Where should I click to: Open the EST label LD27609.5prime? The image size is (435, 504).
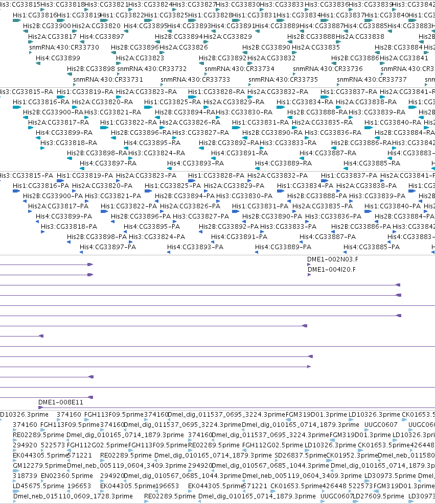[378, 496]
